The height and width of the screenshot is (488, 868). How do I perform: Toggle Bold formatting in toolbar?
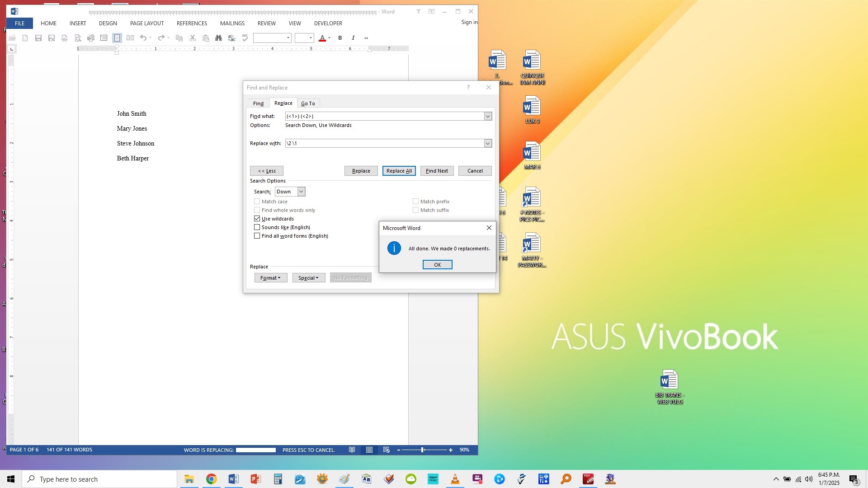click(340, 38)
